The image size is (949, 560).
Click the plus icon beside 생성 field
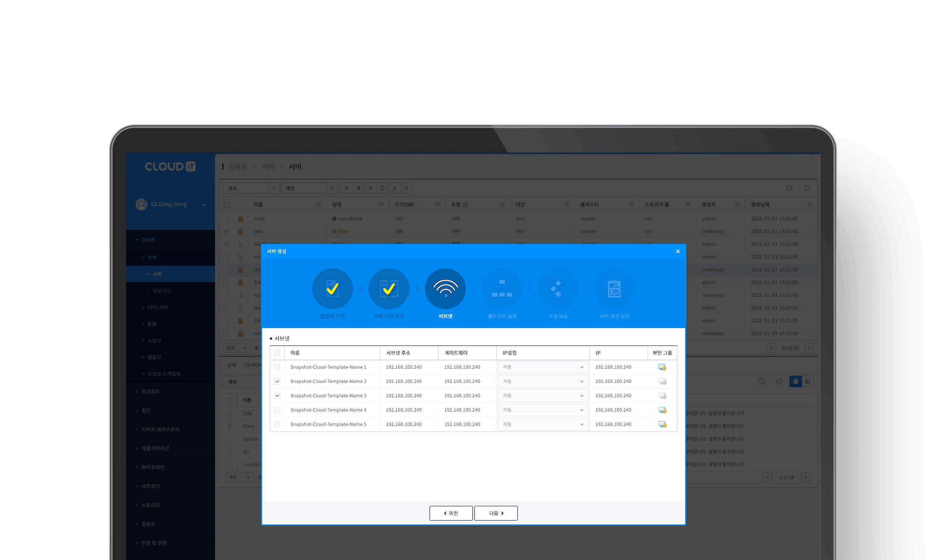274,188
